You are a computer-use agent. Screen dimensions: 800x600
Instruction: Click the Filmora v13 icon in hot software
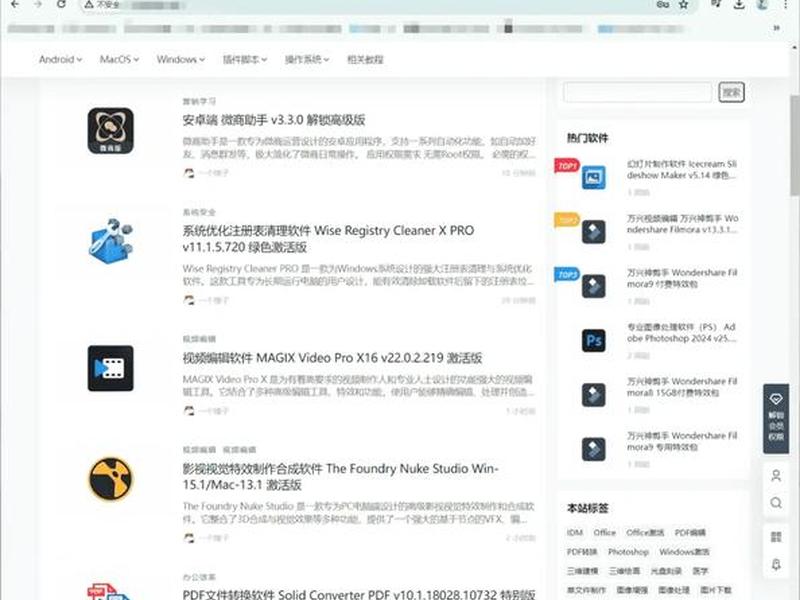594,232
